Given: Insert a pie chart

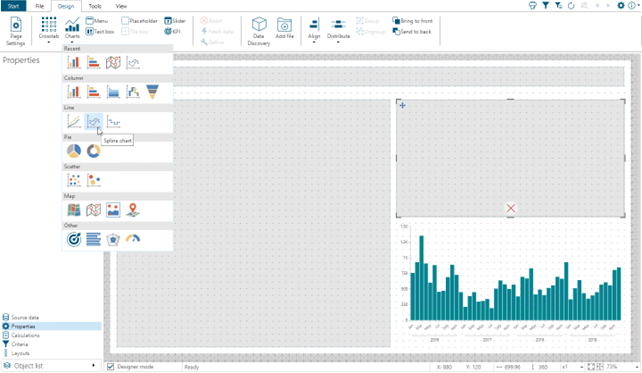Looking at the screenshot, I should point(74,151).
